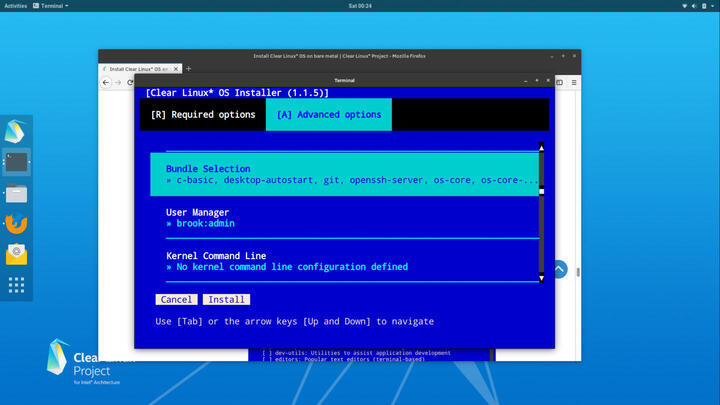The width and height of the screenshot is (720, 405).
Task: Open the mail client in dock
Action: coord(17,254)
